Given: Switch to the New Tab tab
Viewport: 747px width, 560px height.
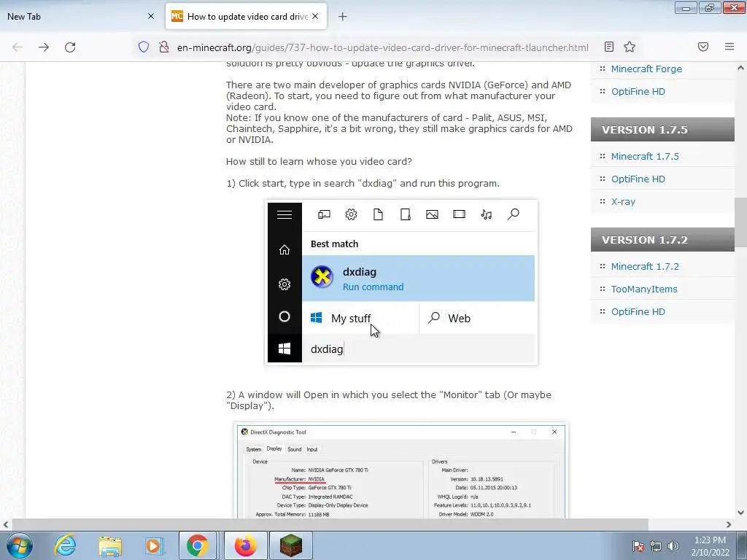Looking at the screenshot, I should [80, 16].
